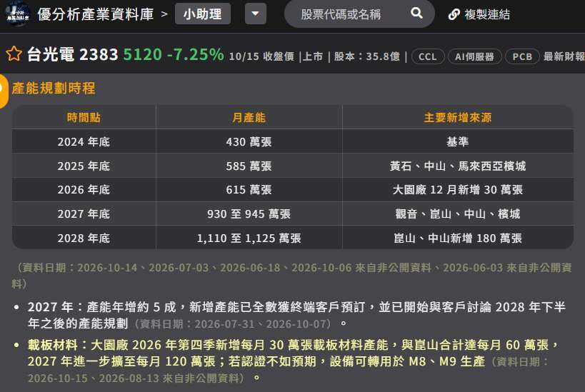
Task: Select the 2026 年底 cell
Action: pos(84,190)
